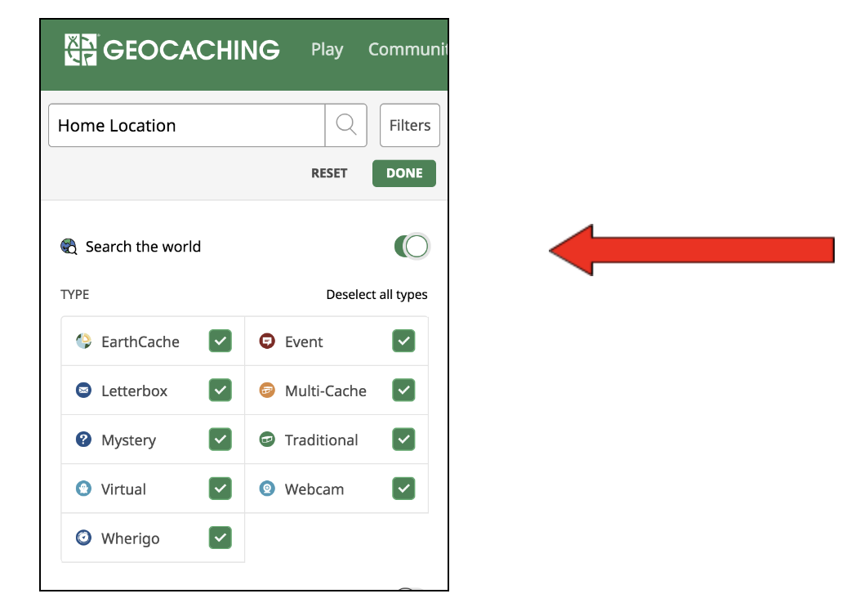Uncheck the Event checkbox
The height and width of the screenshot is (616, 851).
tap(403, 341)
